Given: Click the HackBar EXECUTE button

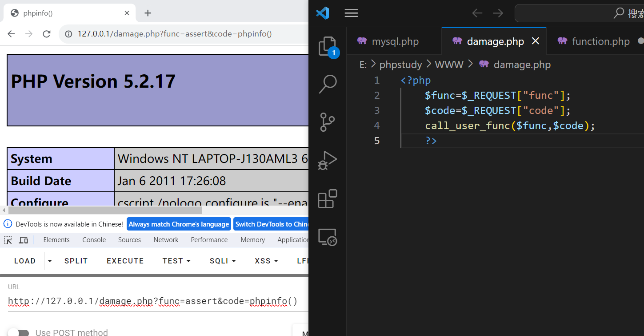Looking at the screenshot, I should [125, 261].
